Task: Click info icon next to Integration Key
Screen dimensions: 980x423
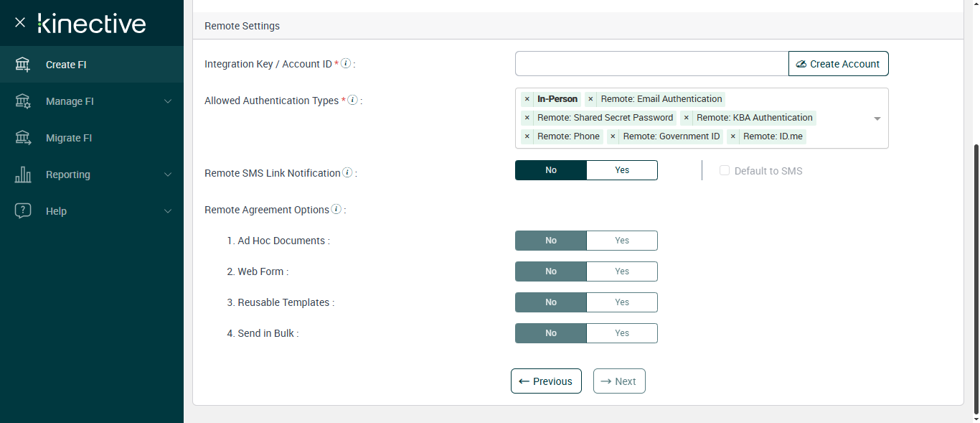Action: click(x=346, y=63)
